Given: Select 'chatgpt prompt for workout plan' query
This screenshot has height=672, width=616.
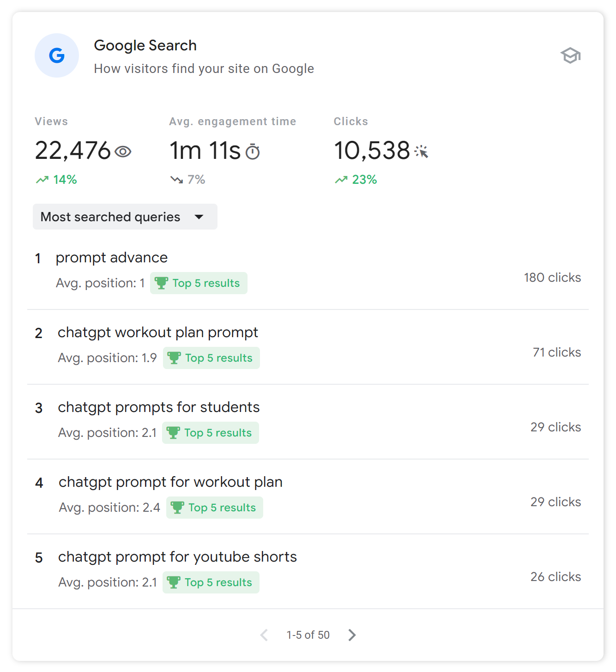Looking at the screenshot, I should [170, 482].
